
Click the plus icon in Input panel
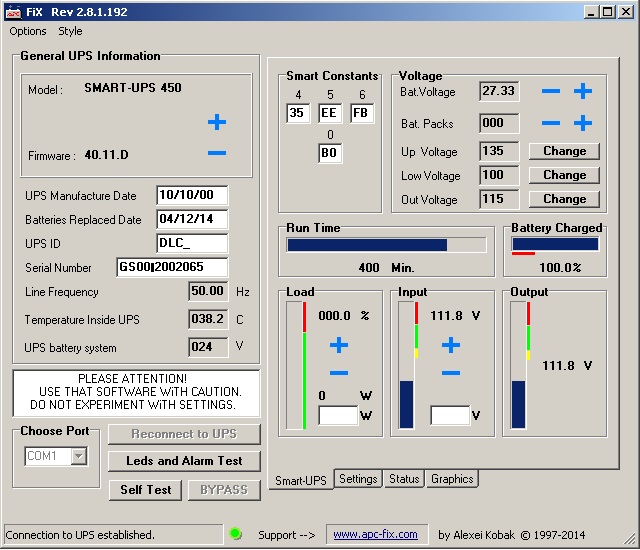(x=451, y=345)
